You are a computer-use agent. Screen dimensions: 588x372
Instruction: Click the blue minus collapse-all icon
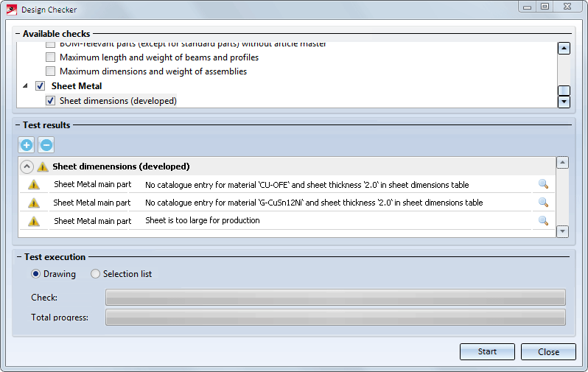tap(46, 145)
